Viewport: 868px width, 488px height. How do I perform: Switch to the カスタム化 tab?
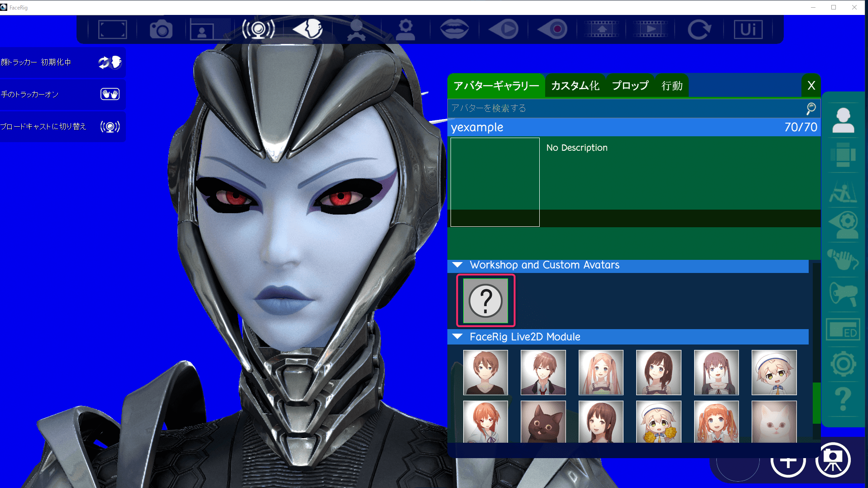[x=575, y=86]
